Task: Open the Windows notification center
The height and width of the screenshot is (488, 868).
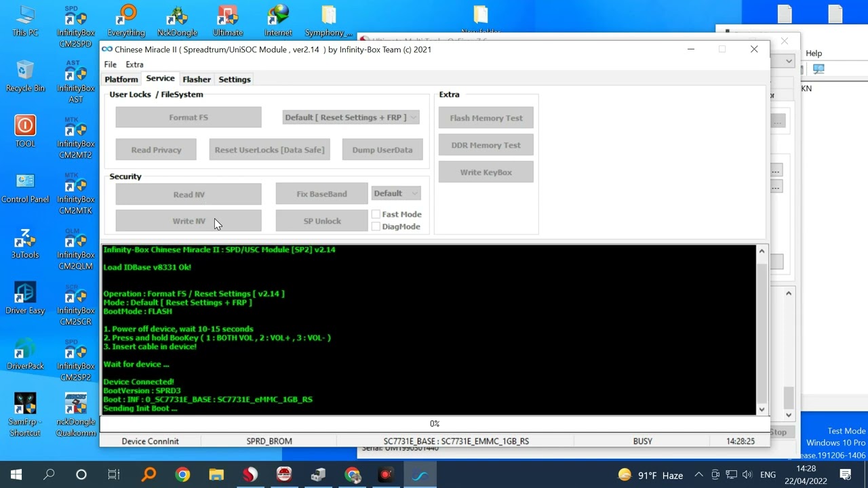Action: (846, 474)
